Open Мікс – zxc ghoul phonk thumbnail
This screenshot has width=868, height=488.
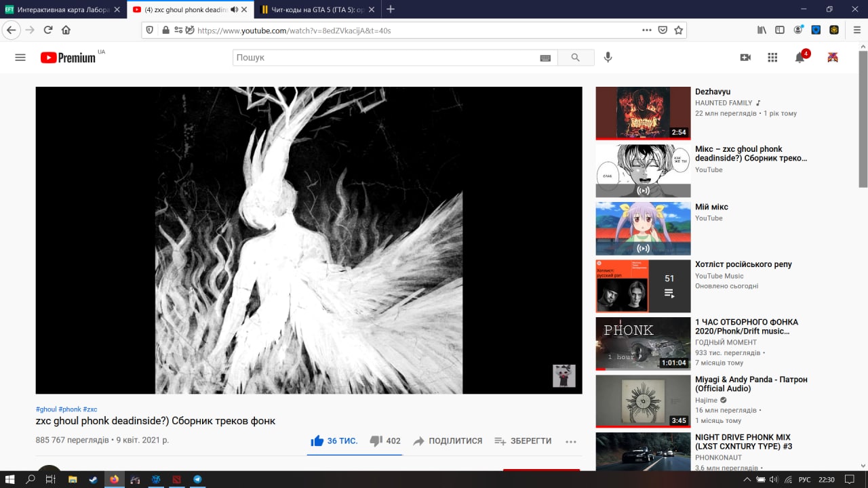(x=643, y=171)
